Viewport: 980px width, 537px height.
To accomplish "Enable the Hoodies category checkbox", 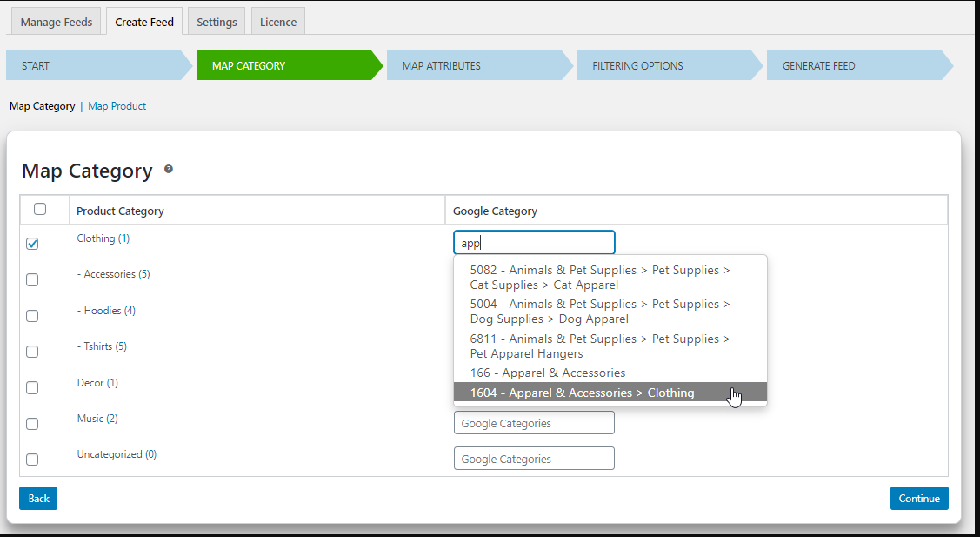I will click(x=32, y=316).
